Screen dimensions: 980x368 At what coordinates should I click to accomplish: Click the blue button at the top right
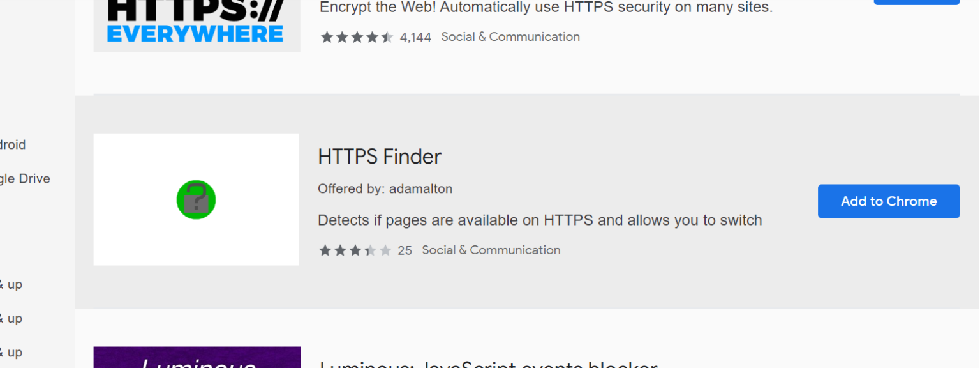click(x=916, y=2)
